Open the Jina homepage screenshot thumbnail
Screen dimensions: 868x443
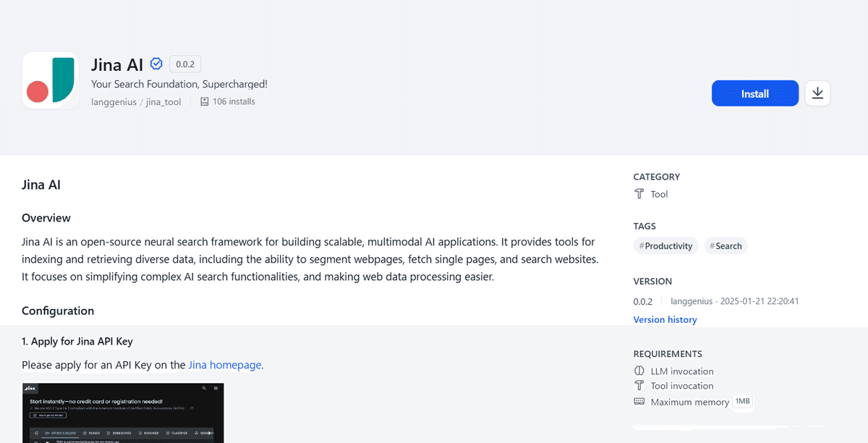[123, 413]
